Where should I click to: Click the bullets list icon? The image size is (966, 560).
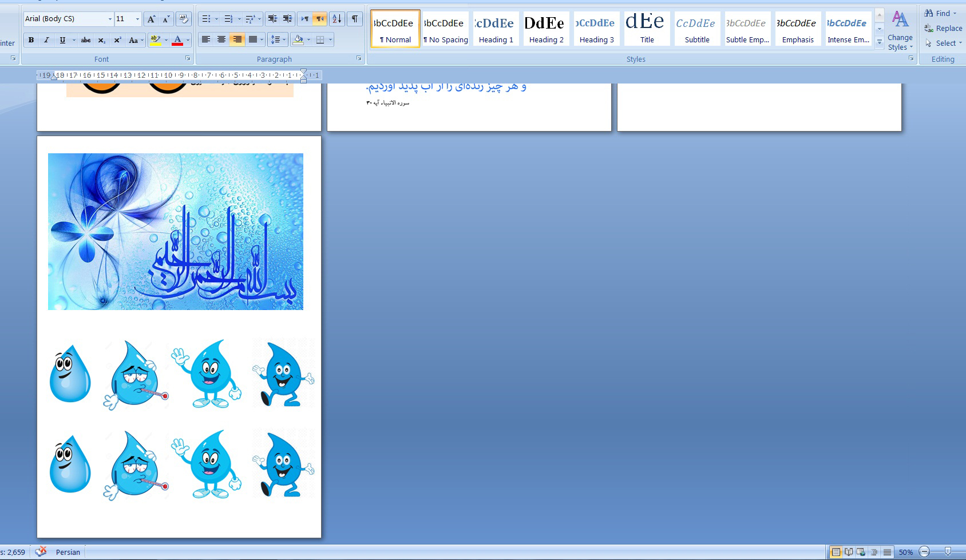206,19
